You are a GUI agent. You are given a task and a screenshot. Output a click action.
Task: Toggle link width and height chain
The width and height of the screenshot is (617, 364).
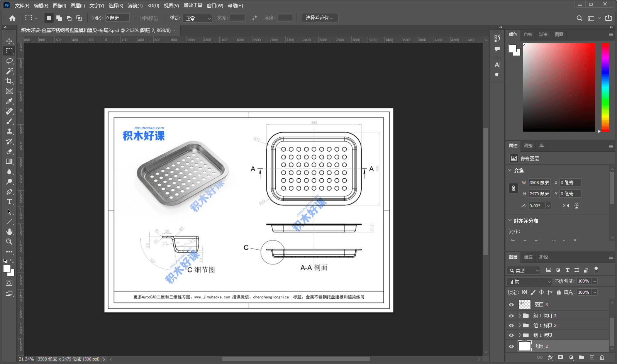click(x=514, y=188)
